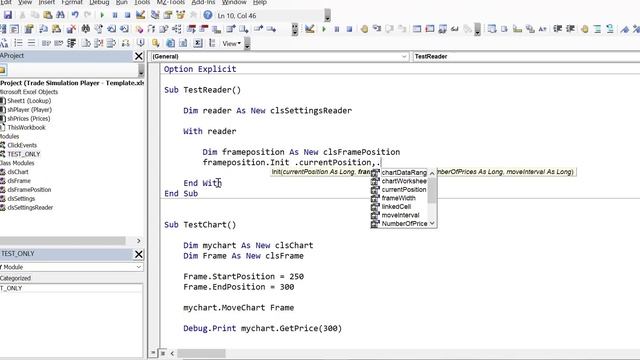Click the 'Sub TestChart()' code line
This screenshot has width=640, height=360.
tap(200, 225)
